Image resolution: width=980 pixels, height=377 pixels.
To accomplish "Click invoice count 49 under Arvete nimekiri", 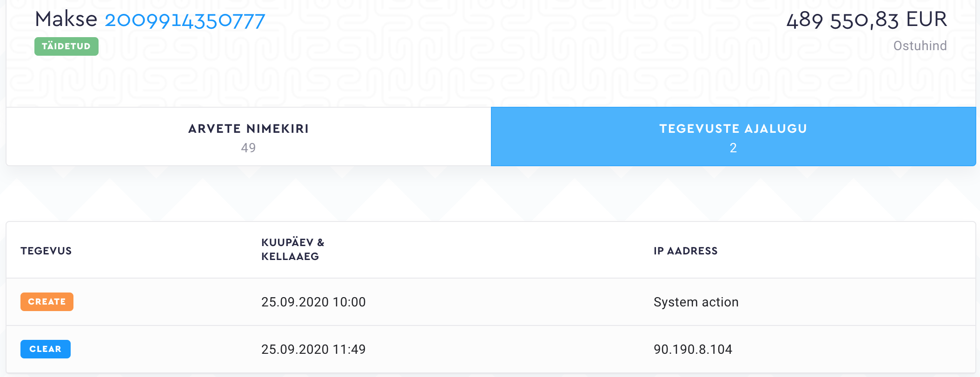I will (x=248, y=148).
